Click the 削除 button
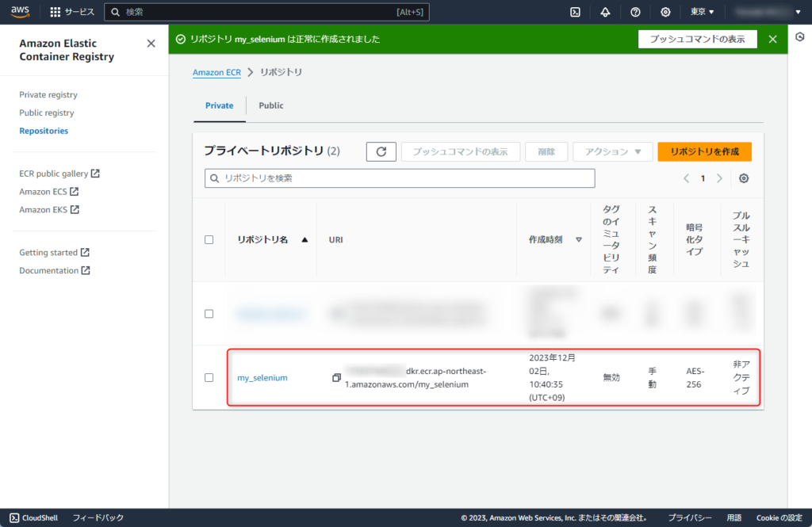 coord(546,151)
